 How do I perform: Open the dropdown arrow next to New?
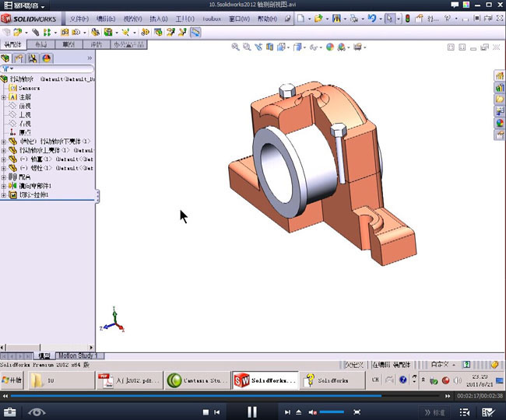(x=310, y=19)
